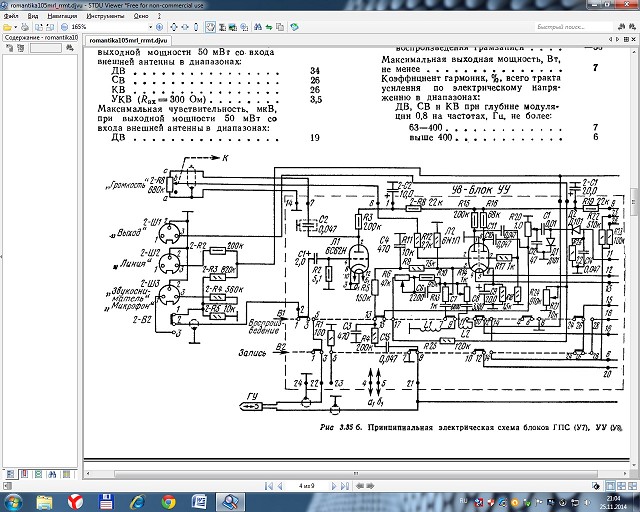Open search with main toolbar binoculars
This screenshot has height=512, width=640.
pyautogui.click(x=258, y=27)
